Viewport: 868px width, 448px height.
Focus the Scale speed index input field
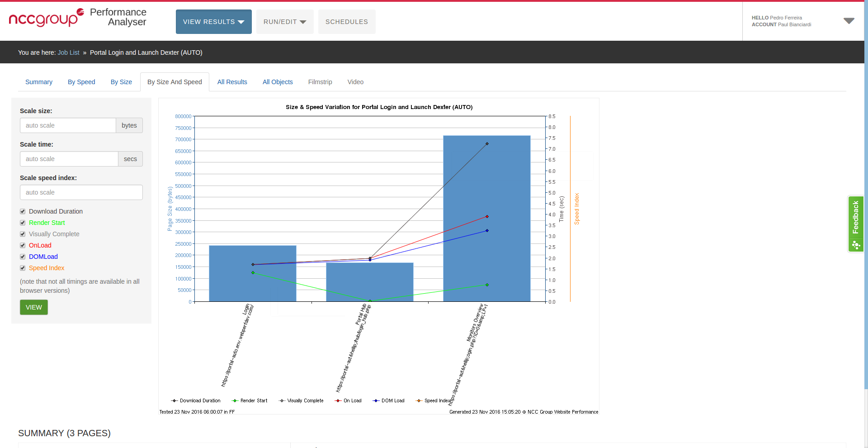coord(81,192)
